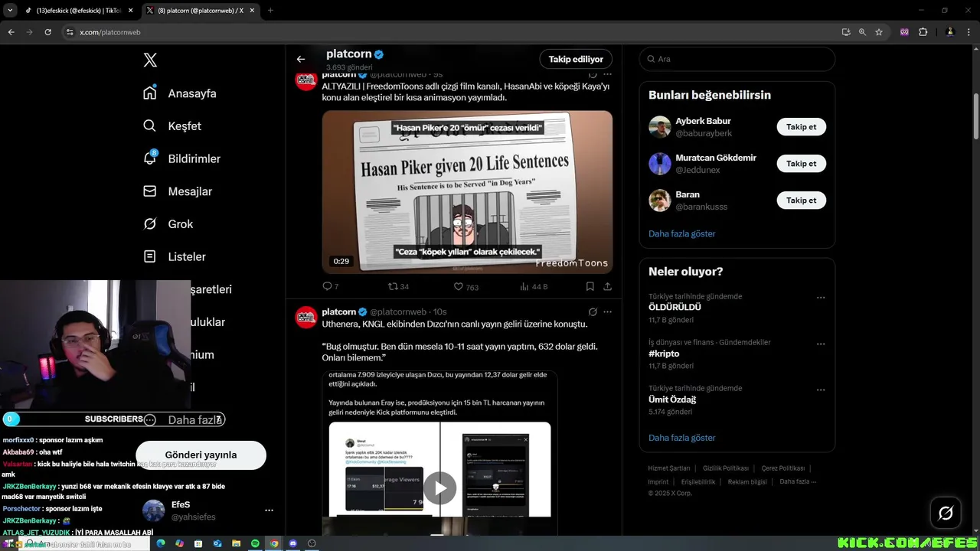Open platcorn verified badge

coord(379,54)
